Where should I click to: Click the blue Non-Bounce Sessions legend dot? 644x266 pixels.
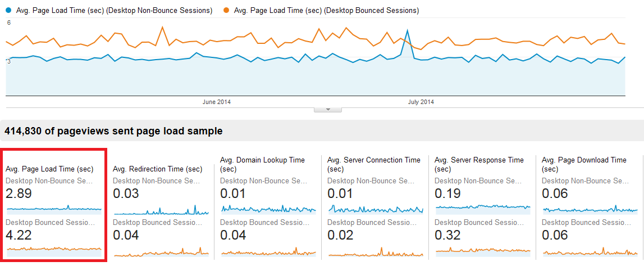tap(8, 10)
